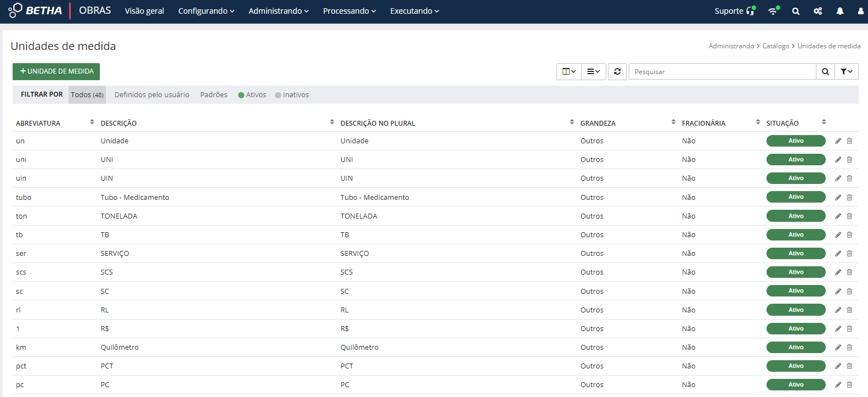868x397 pixels.
Task: Click the Pesquisar search field
Action: click(723, 71)
